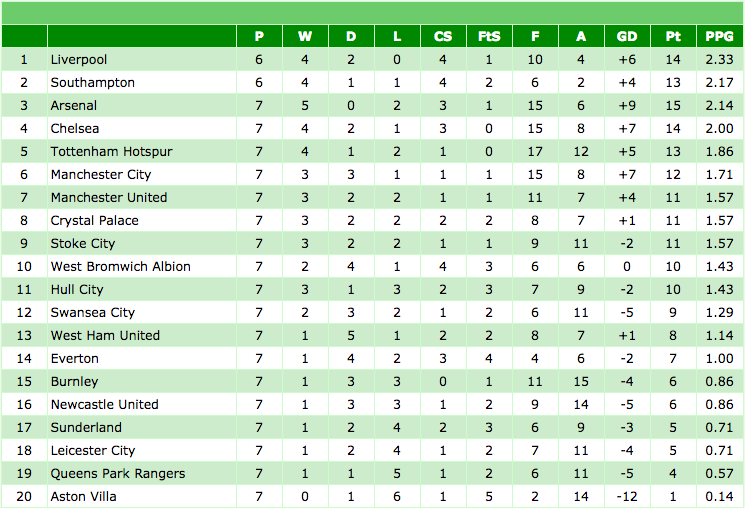
Task: Click Aston Villa's -12 goal difference cell
Action: 627,497
